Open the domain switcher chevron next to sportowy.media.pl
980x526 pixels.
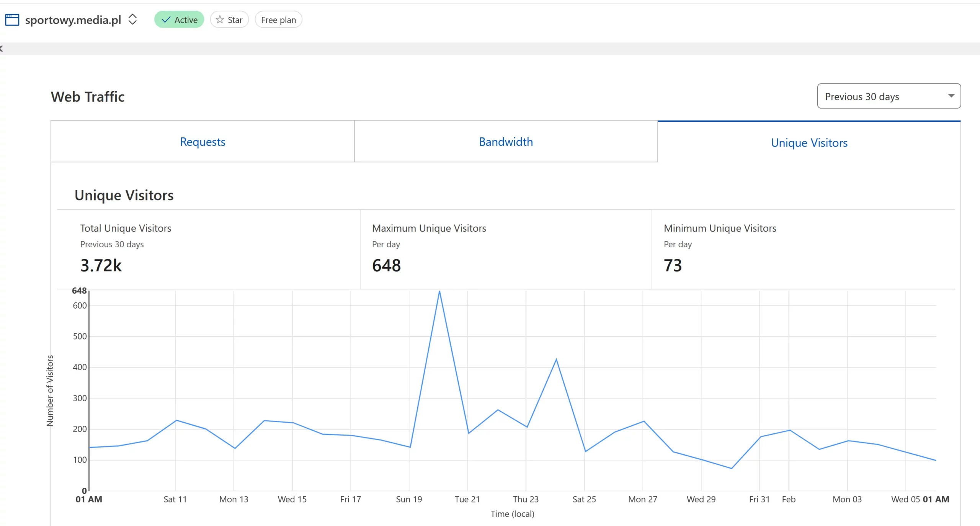pos(132,20)
